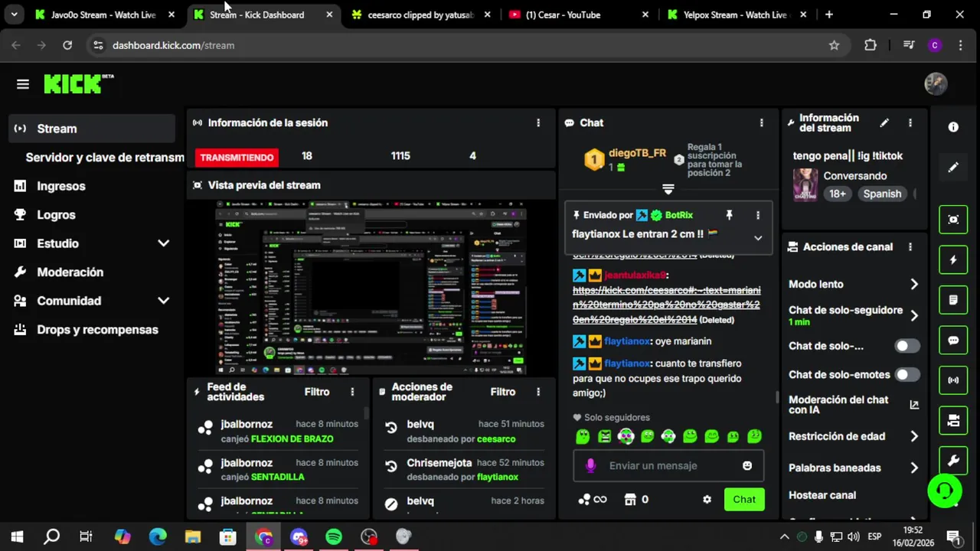This screenshot has height=551, width=980.
Task: Click the stream preview thumbnail
Action: 371,288
